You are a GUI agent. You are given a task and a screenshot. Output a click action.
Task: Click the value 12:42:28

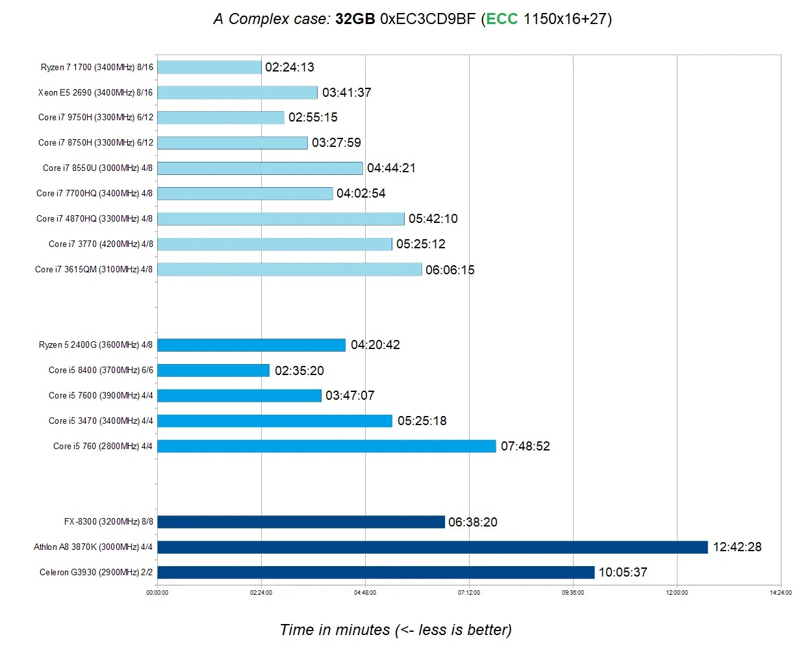tap(737, 547)
